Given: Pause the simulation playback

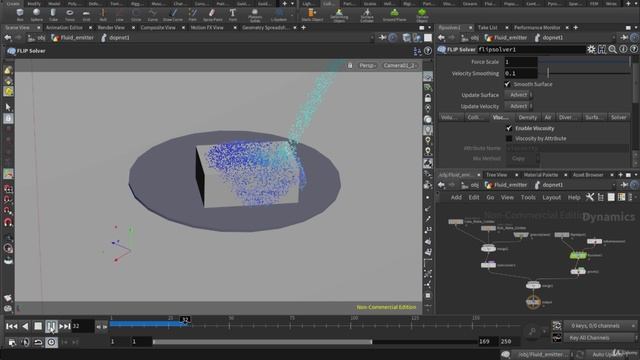Looking at the screenshot, I should pos(51,326).
